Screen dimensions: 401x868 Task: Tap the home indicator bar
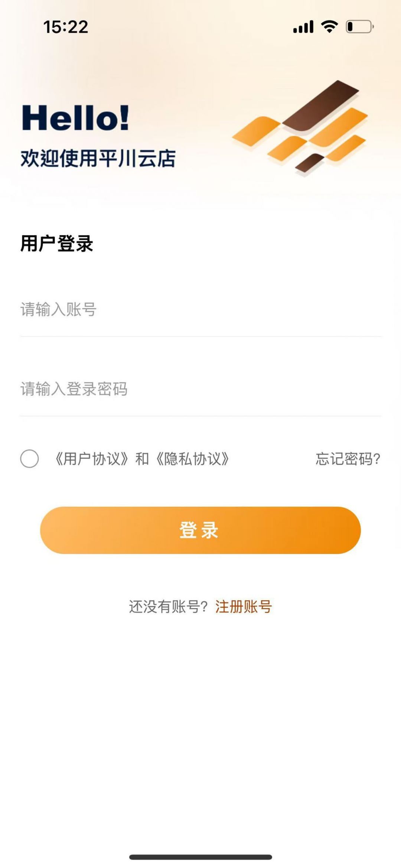point(200,857)
